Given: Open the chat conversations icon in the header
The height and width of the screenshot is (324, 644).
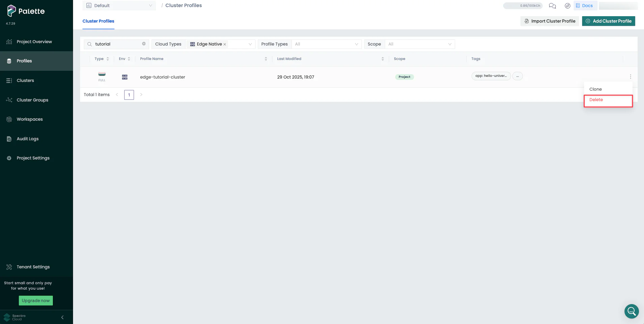Looking at the screenshot, I should (x=552, y=6).
